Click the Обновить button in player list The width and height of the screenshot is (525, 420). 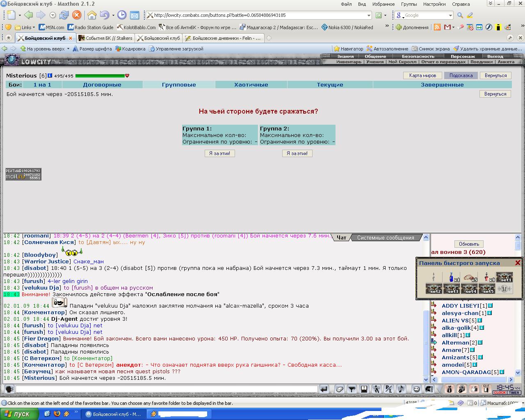coord(469,244)
